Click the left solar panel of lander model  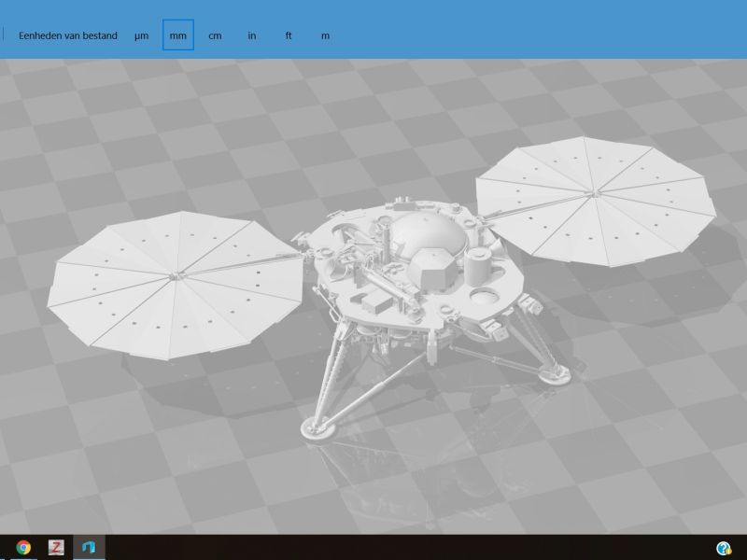(176, 285)
